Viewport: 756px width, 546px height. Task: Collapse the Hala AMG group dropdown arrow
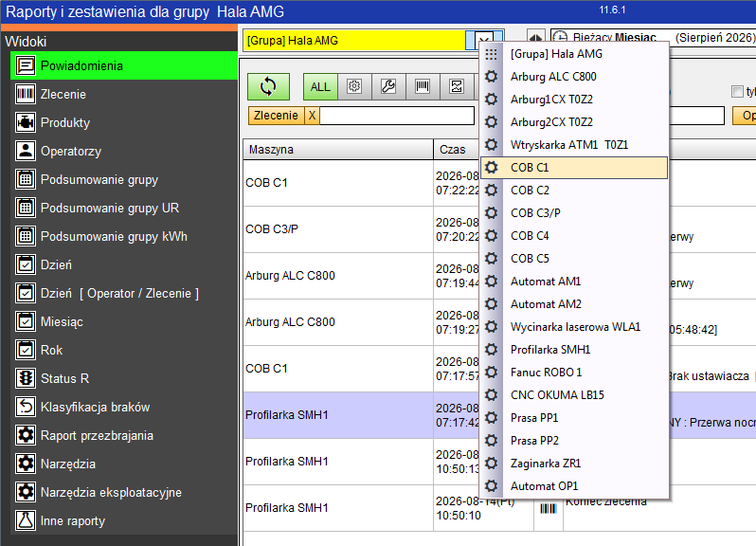[484, 40]
